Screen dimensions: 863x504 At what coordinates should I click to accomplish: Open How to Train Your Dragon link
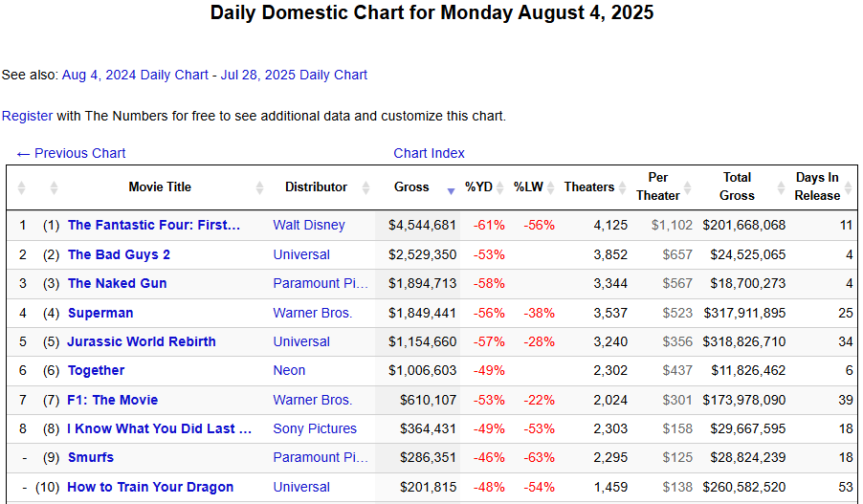coord(150,487)
